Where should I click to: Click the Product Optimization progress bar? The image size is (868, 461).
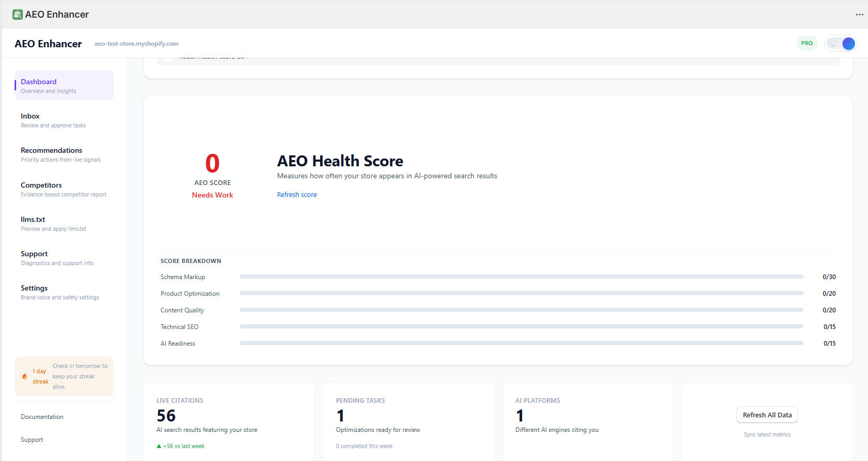click(x=521, y=294)
